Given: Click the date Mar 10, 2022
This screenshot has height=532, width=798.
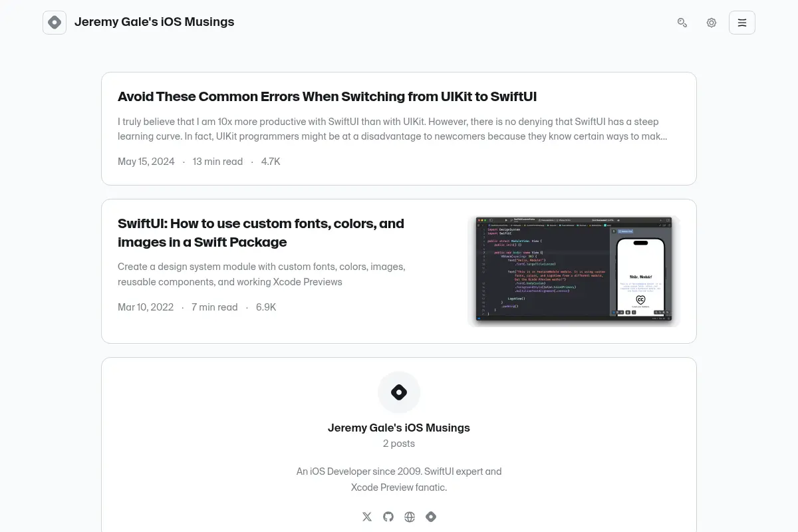Looking at the screenshot, I should point(146,307).
